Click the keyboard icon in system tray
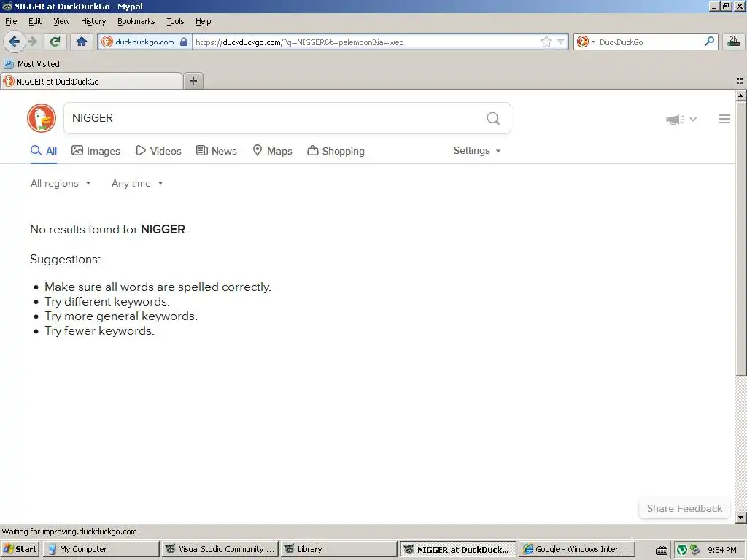 [662, 551]
